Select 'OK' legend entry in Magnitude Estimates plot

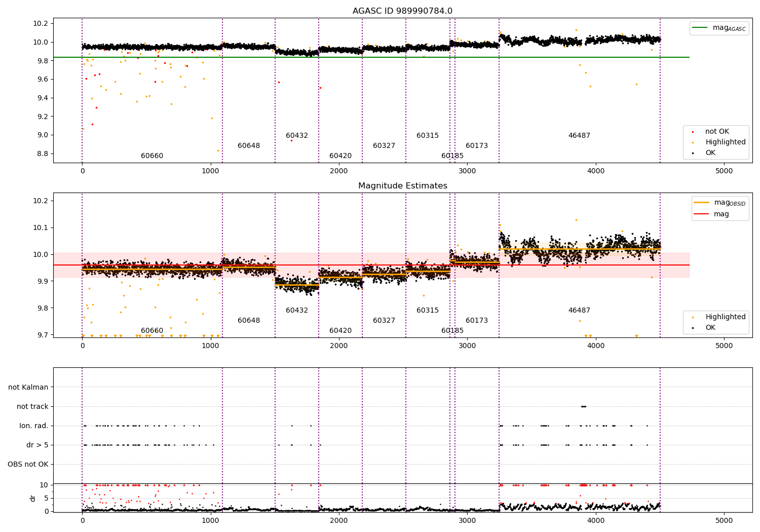pyautogui.click(x=710, y=328)
